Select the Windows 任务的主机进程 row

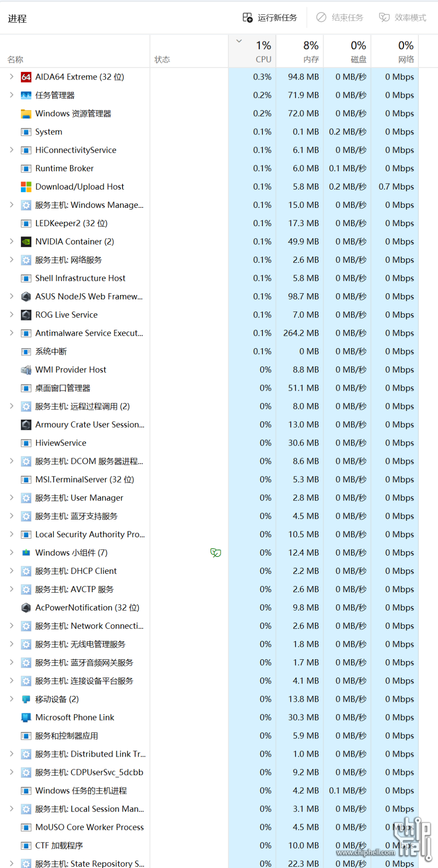click(209, 791)
